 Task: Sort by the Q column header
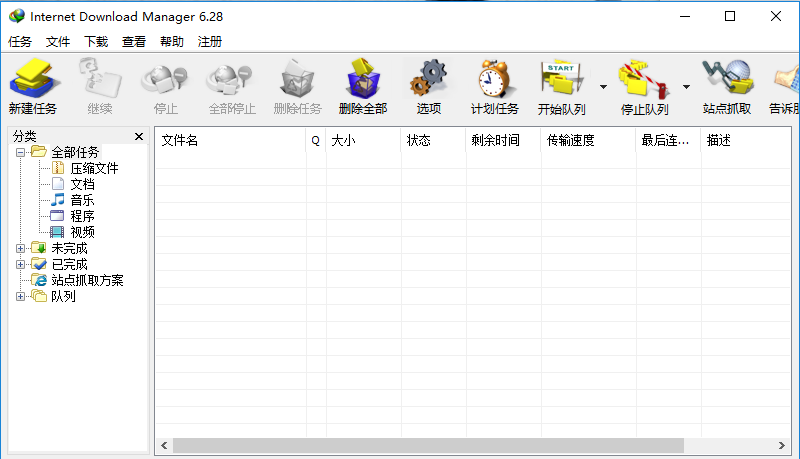(316, 140)
